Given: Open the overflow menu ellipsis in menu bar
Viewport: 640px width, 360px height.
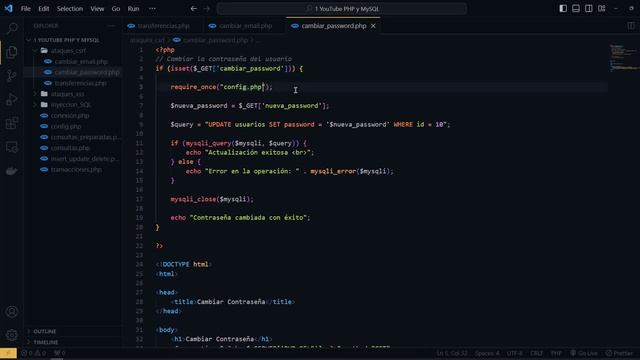Looking at the screenshot, I should pyautogui.click(x=152, y=9).
